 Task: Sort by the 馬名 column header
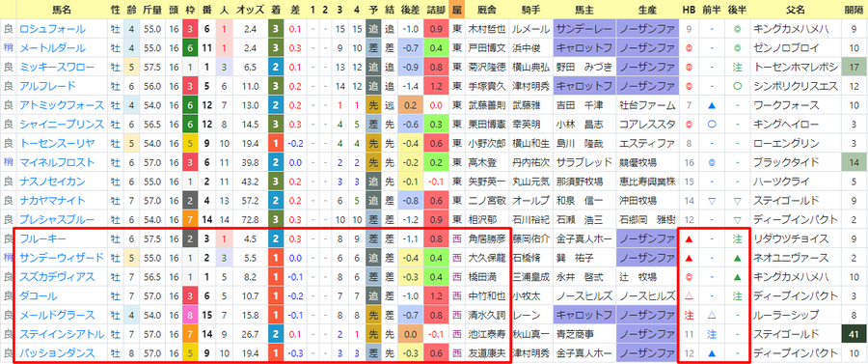pos(62,10)
